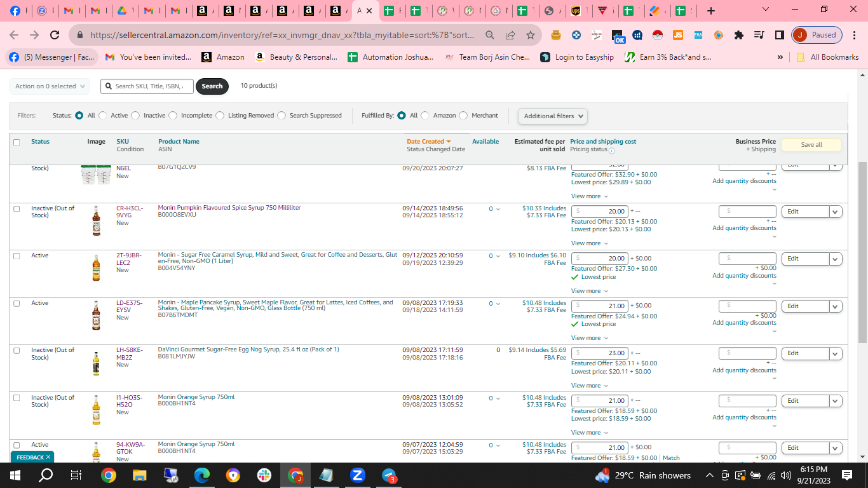
Task: Open the Windows Start menu
Action: click(14, 475)
